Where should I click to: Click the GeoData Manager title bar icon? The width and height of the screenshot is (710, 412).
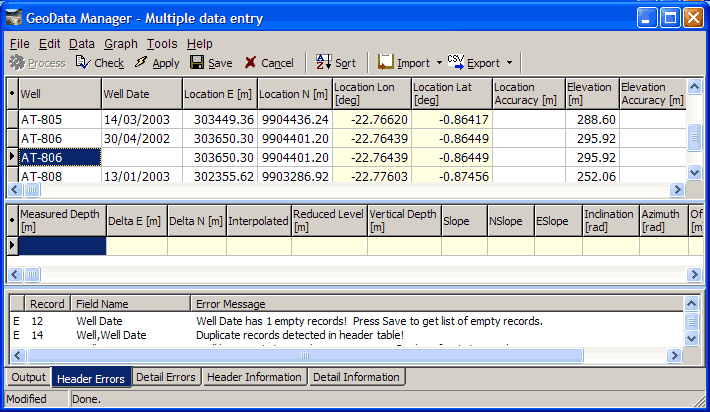tap(14, 18)
